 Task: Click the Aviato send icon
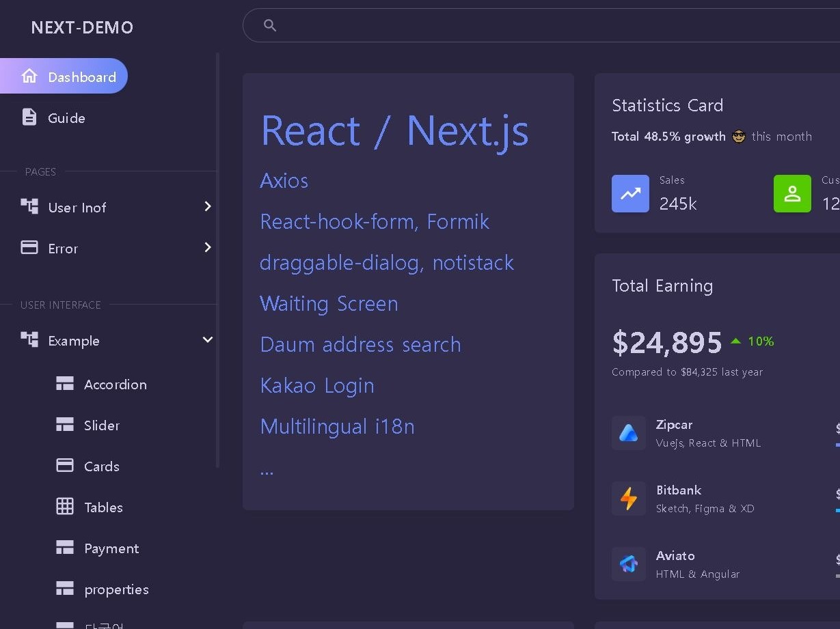(628, 563)
